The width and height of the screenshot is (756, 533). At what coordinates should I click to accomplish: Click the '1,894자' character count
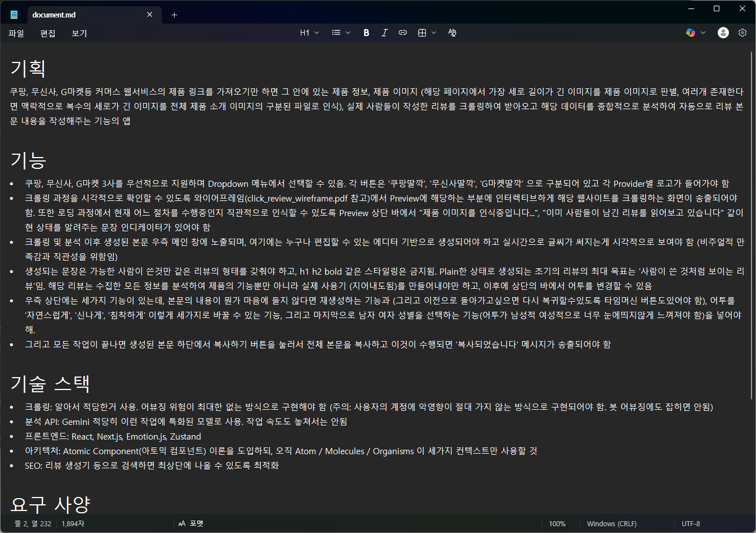tap(73, 523)
